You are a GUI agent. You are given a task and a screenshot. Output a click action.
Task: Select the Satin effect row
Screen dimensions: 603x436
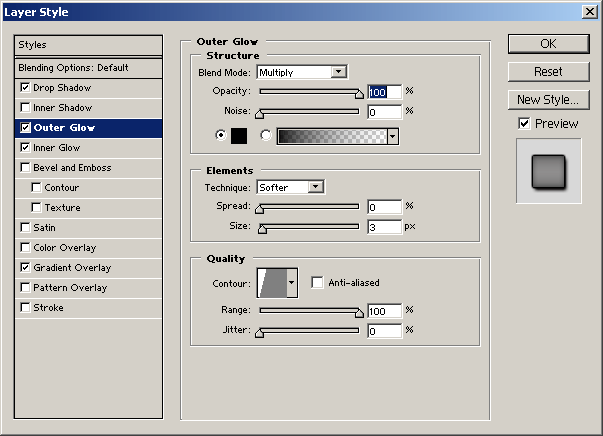tap(88, 228)
